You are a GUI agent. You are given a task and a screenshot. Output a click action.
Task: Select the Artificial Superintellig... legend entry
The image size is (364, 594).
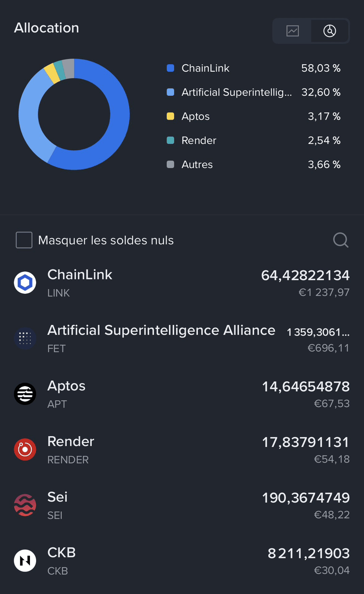tap(254, 92)
